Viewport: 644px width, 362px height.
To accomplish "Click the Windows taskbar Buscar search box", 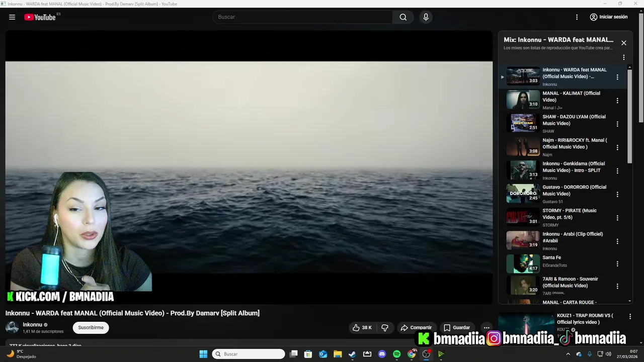I will (249, 354).
